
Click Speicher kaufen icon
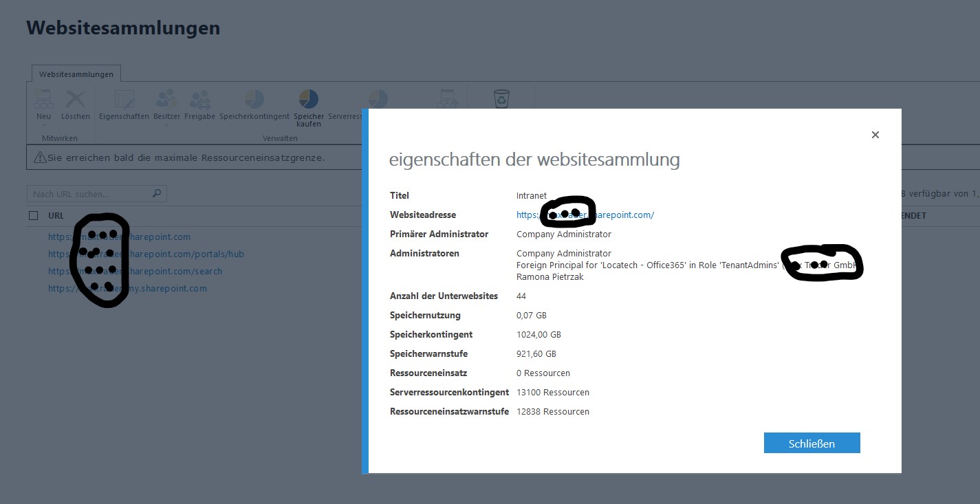(309, 99)
